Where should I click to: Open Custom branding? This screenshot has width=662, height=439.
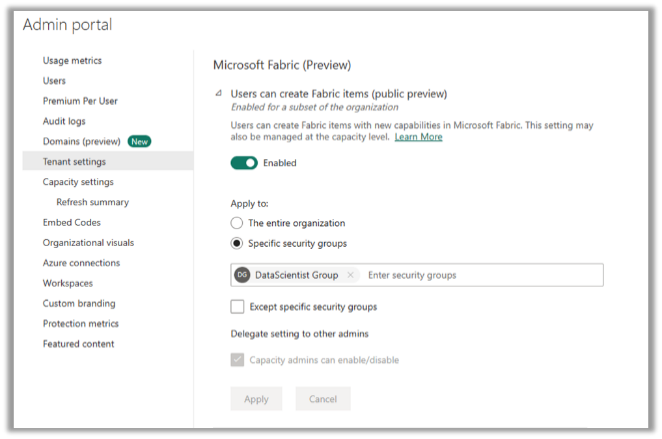pyautogui.click(x=79, y=304)
